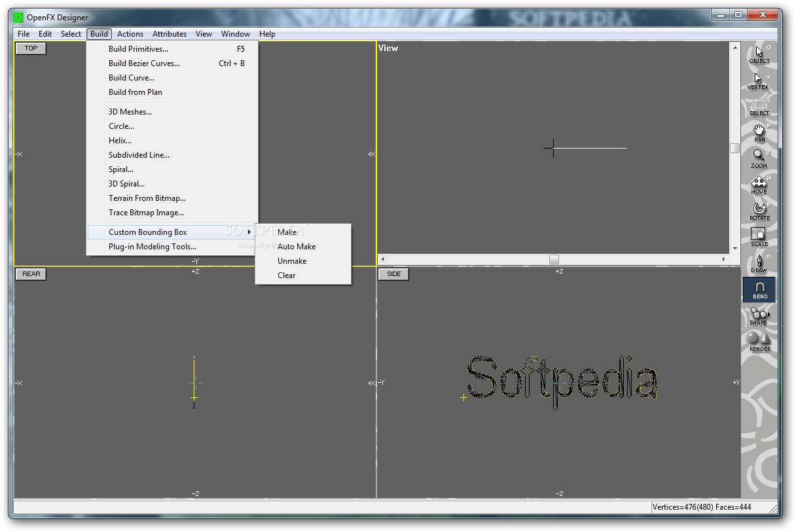Screen dimensions: 796x532
Task: Open the Shape tool
Action: [759, 316]
